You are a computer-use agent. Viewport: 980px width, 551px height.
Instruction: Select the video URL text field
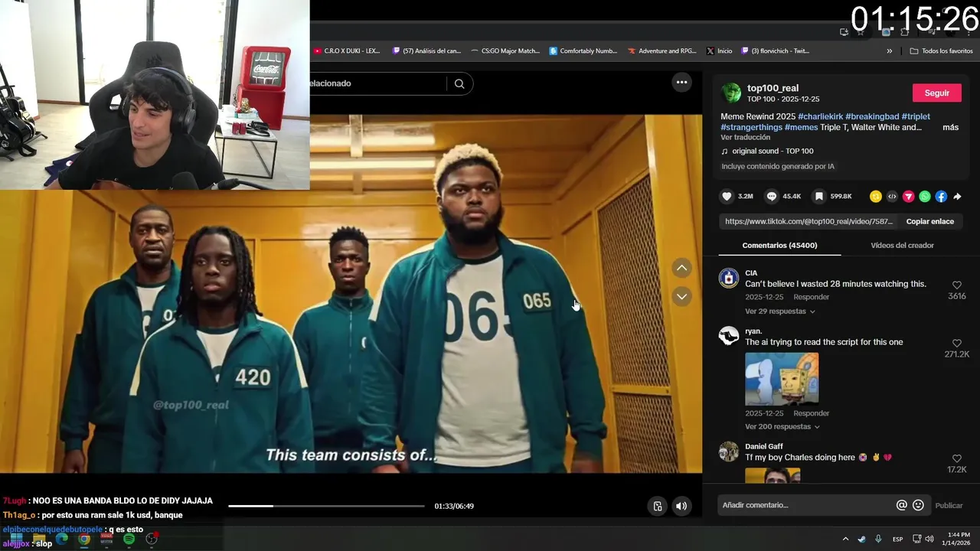click(x=808, y=221)
